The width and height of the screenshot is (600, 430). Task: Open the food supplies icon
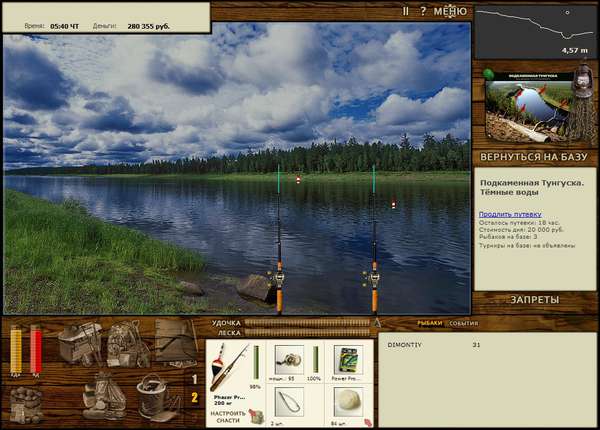[104, 397]
